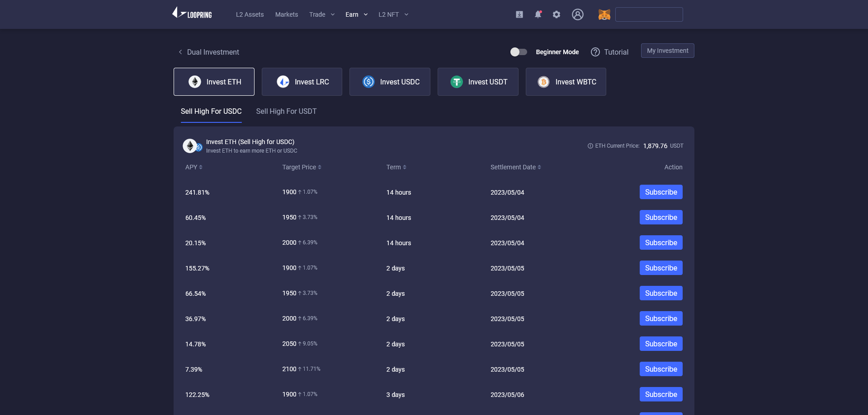
Task: Toggle Beginner Mode switch
Action: point(519,52)
